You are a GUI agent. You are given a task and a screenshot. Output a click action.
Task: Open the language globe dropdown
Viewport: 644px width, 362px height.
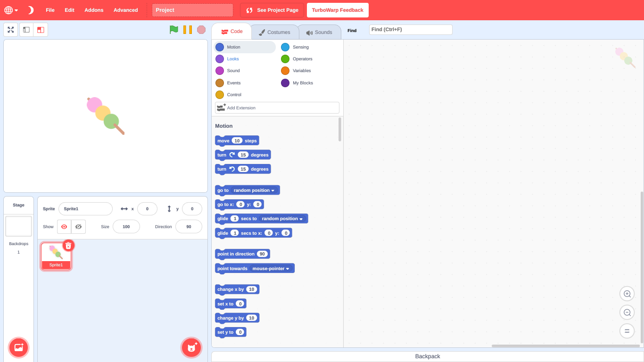click(x=11, y=10)
